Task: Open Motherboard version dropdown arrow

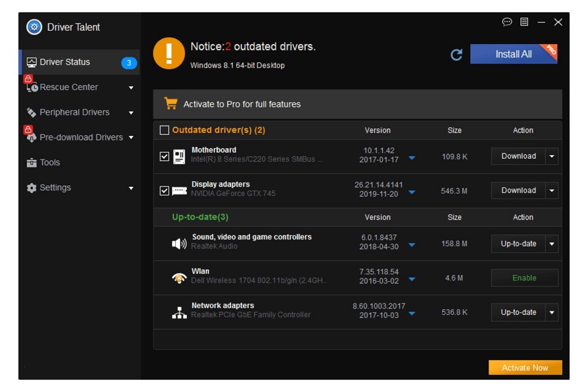Action: (412, 158)
